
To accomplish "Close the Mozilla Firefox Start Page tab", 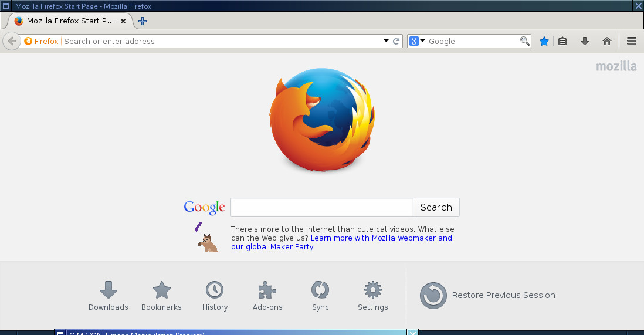I will point(123,21).
